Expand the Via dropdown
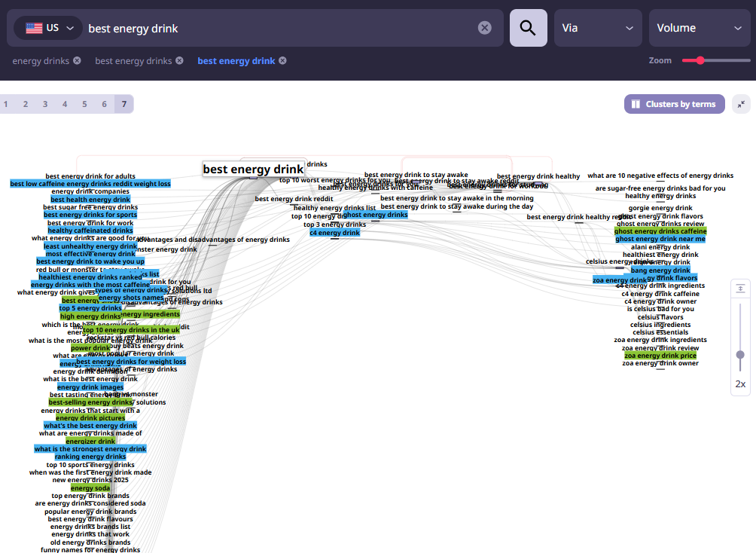 click(598, 28)
